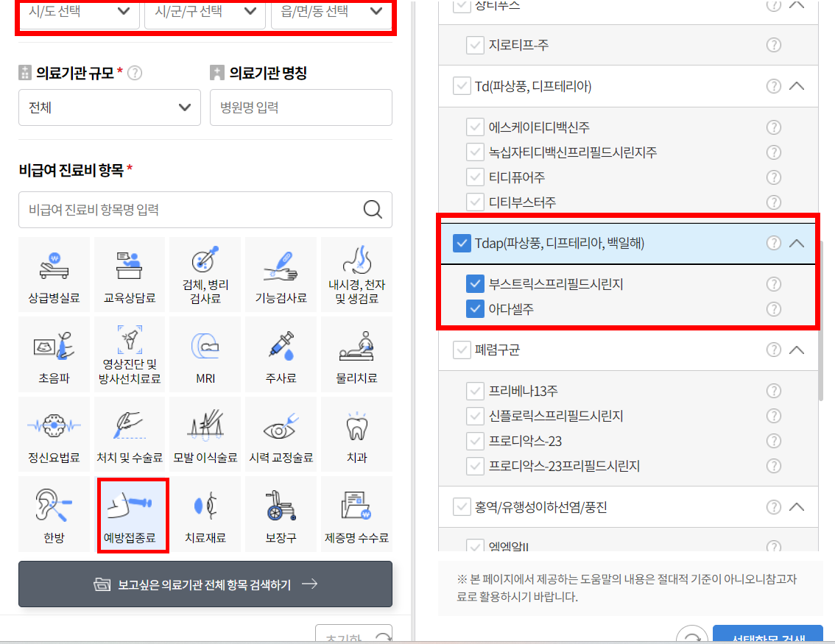
Task: Select the 한방 oriental medicine icon
Action: click(x=54, y=513)
